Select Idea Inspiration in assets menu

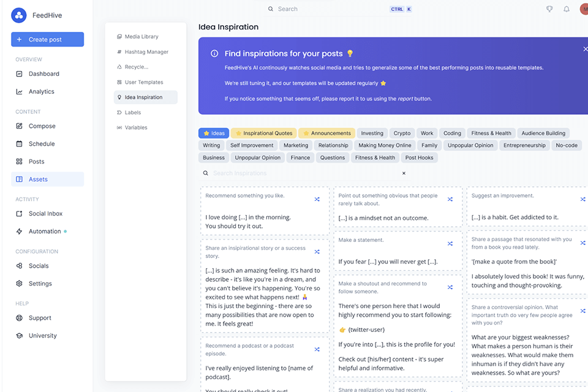click(146, 97)
